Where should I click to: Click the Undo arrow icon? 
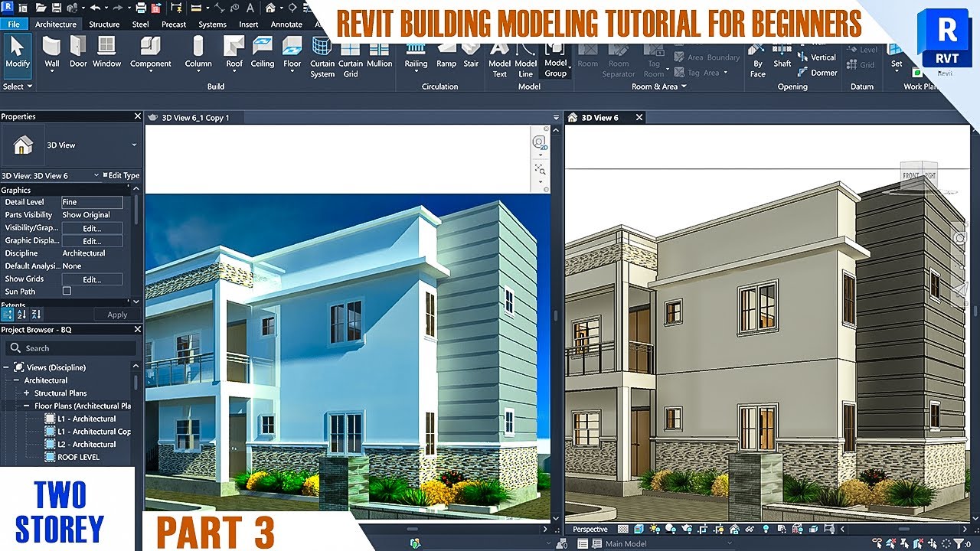95,8
